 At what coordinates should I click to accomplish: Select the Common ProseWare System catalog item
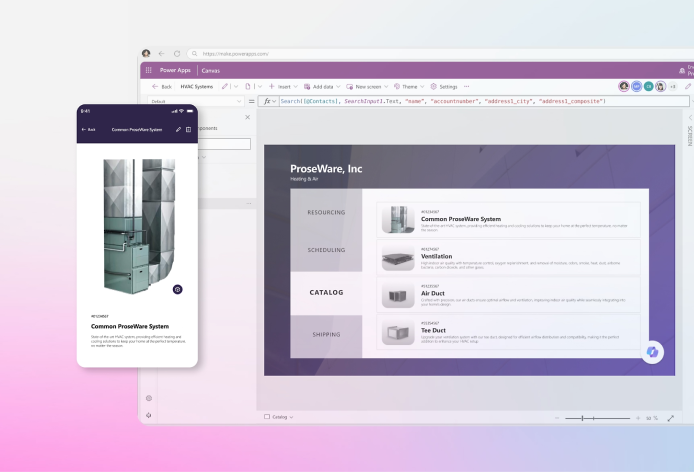pos(509,220)
